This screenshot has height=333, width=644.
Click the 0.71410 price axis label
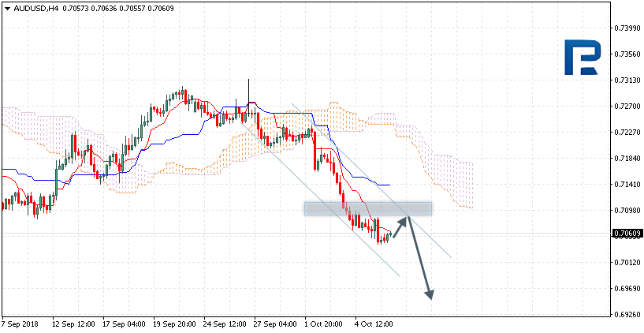click(627, 184)
